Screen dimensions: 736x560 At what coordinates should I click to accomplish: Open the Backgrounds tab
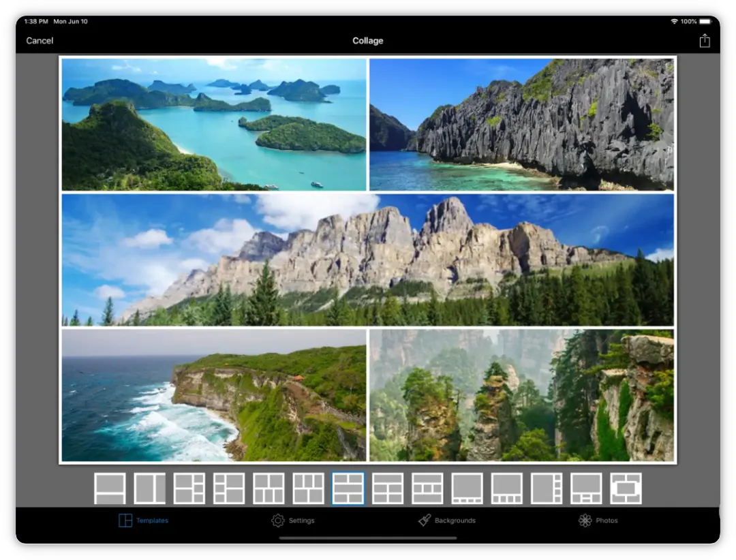pos(446,520)
